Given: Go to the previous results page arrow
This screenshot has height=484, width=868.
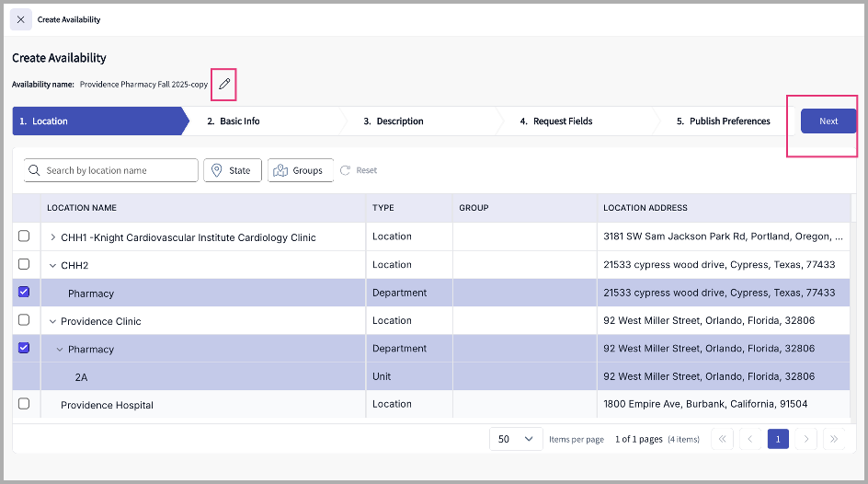Looking at the screenshot, I should pyautogui.click(x=750, y=439).
